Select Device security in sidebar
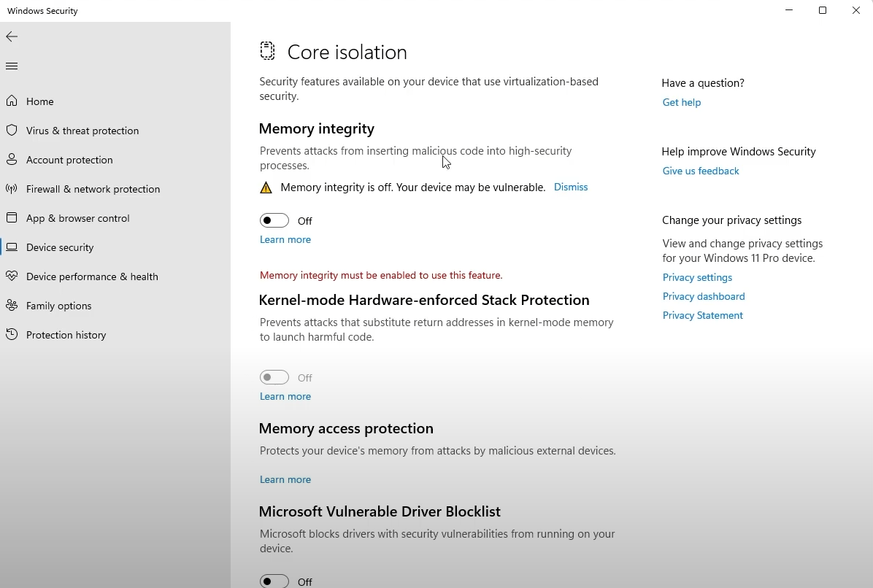 60,247
